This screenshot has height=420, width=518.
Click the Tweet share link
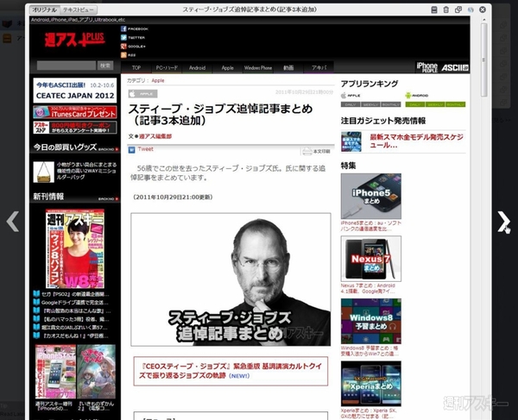point(146,149)
